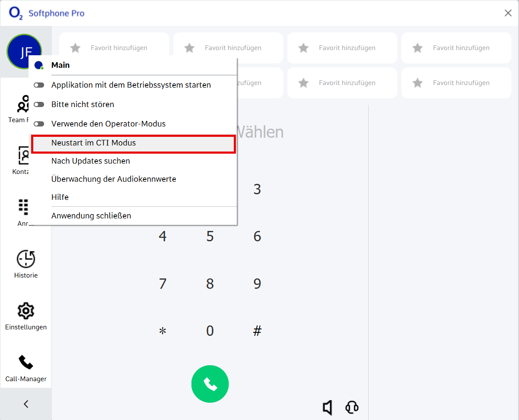The width and height of the screenshot is (519, 420).
Task: Choose Nach Updates suchen
Action: [x=91, y=161]
